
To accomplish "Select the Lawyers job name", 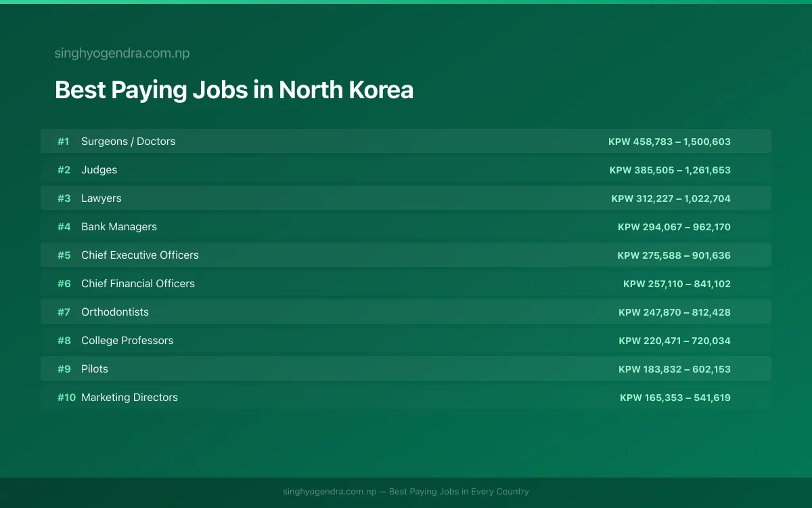I will tap(101, 198).
